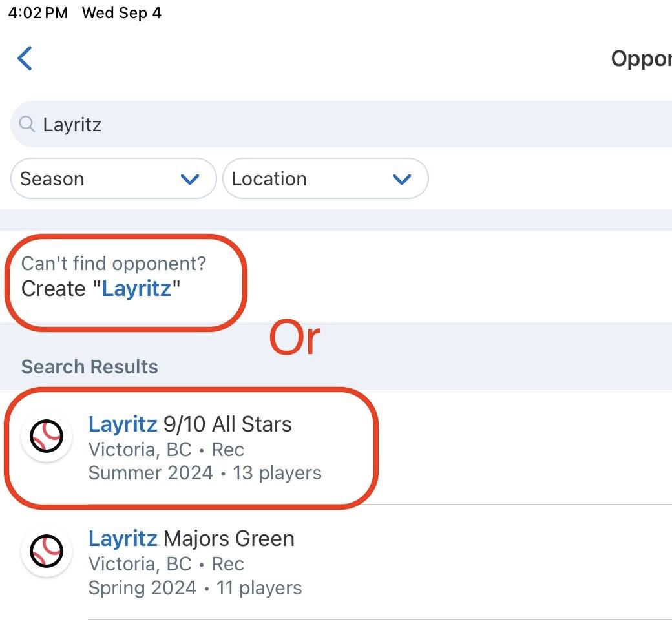Open the Location filter dropdown

click(x=325, y=179)
